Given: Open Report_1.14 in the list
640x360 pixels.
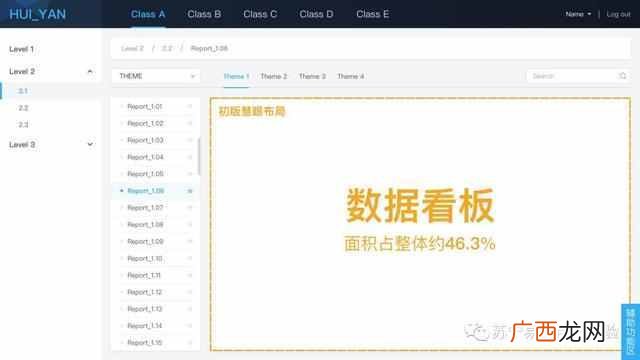Looking at the screenshot, I should [x=144, y=326].
